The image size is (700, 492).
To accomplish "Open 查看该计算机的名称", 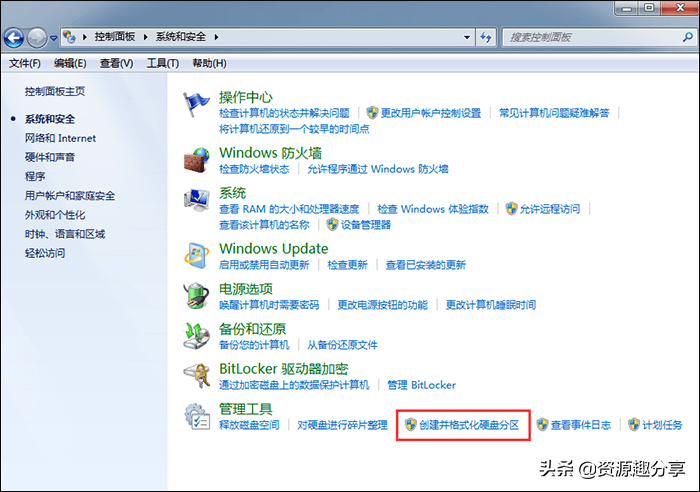I will pyautogui.click(x=264, y=225).
